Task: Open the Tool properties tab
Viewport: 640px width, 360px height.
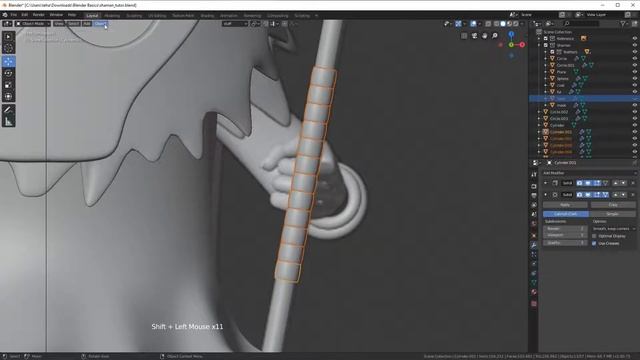Action: (534, 175)
